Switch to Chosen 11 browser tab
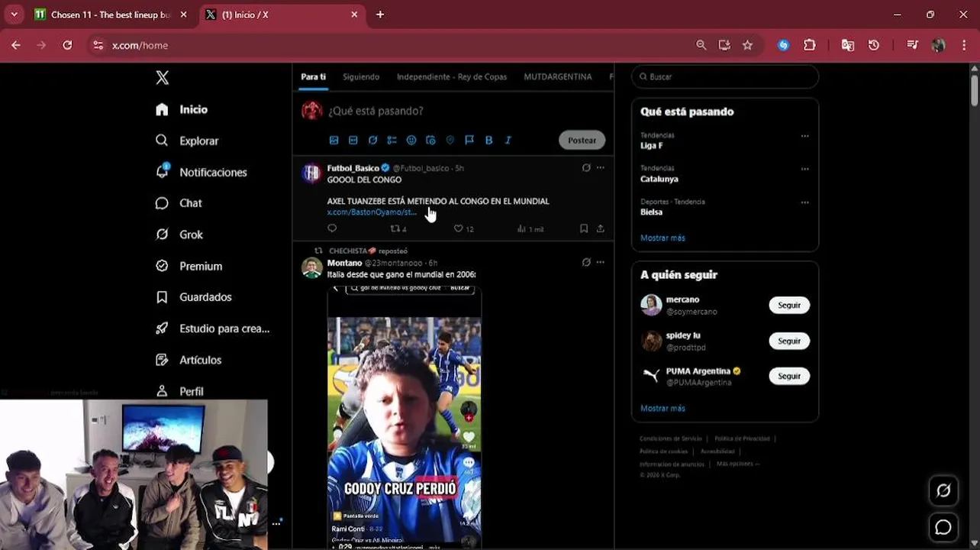Screen dimensions: 980x550 coord(111,15)
